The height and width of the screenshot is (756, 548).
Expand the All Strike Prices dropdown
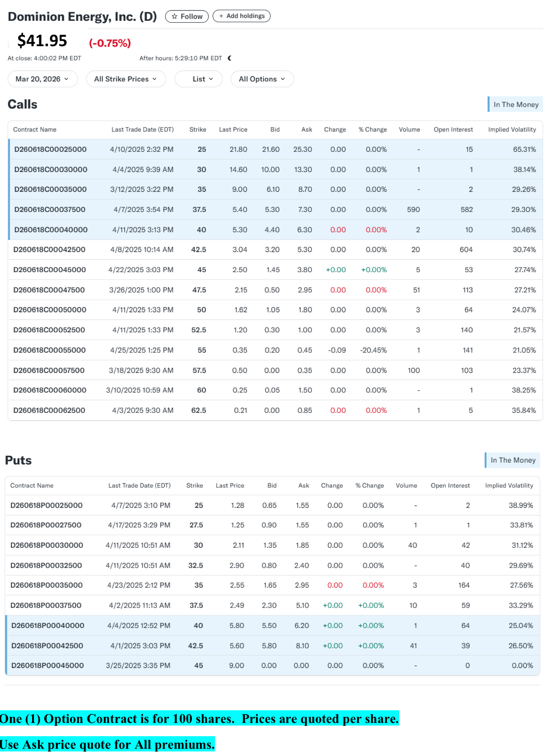pos(126,79)
